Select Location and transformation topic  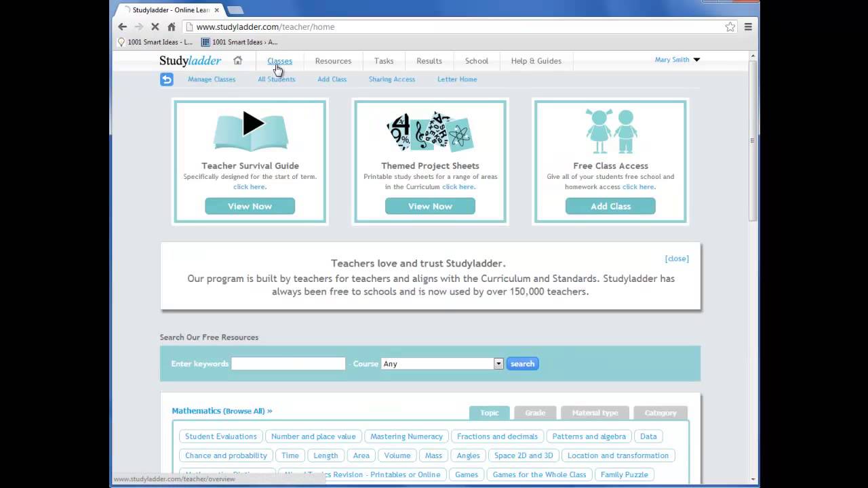click(618, 455)
